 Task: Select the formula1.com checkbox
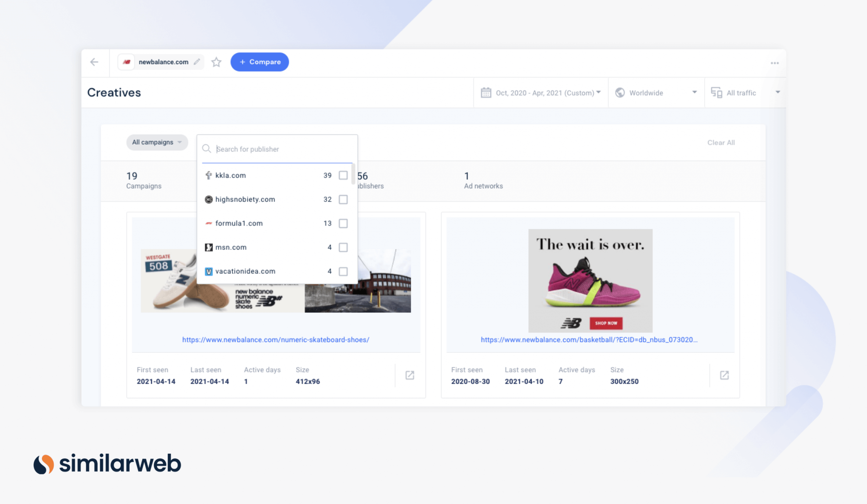coord(343,224)
